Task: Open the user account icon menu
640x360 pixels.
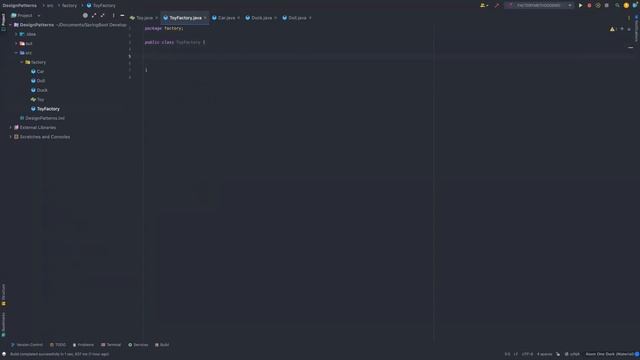Action: click(x=484, y=5)
